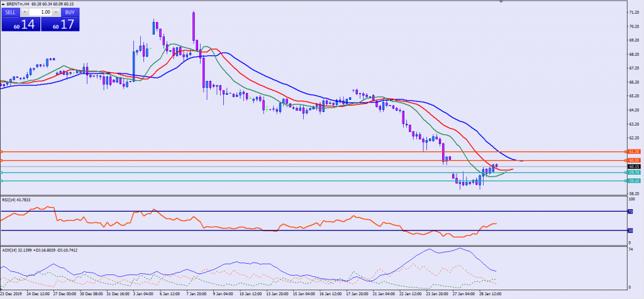Screen dimensions: 644x299
Task: Click the BRENTm.H4 chart title text
Action: [x=21, y=4]
